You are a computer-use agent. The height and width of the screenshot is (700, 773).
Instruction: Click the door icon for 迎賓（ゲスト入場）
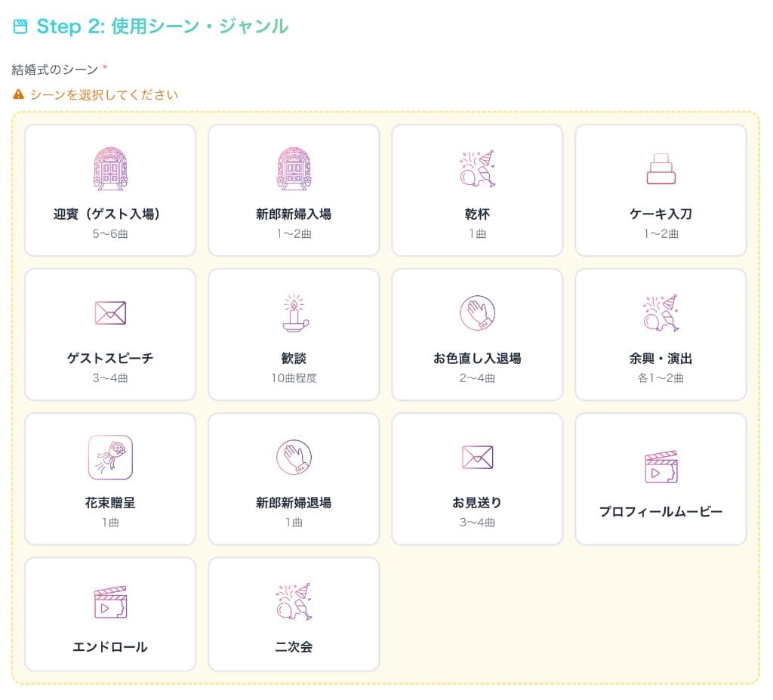point(109,169)
